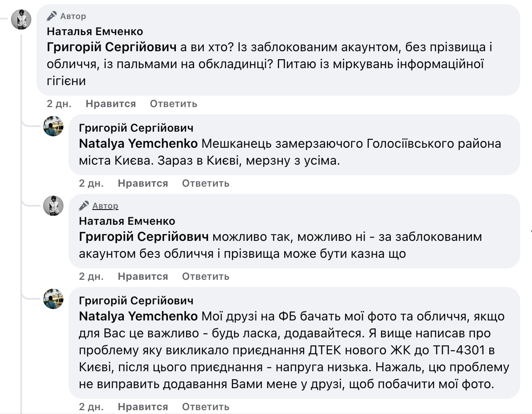Click the avatar beside the 'можливо так, можливо ні' reply
The image size is (532, 414).
coord(53,206)
